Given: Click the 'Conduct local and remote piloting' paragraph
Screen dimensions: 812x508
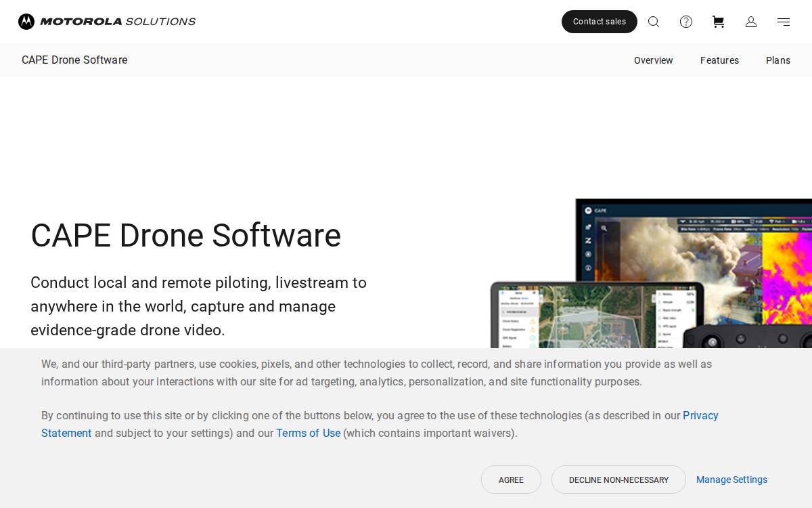Looking at the screenshot, I should click(198, 306).
